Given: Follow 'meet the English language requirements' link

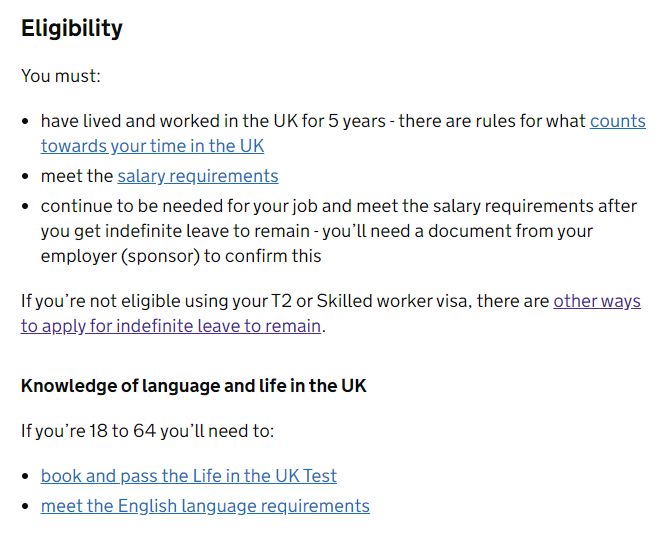Looking at the screenshot, I should point(205,506).
